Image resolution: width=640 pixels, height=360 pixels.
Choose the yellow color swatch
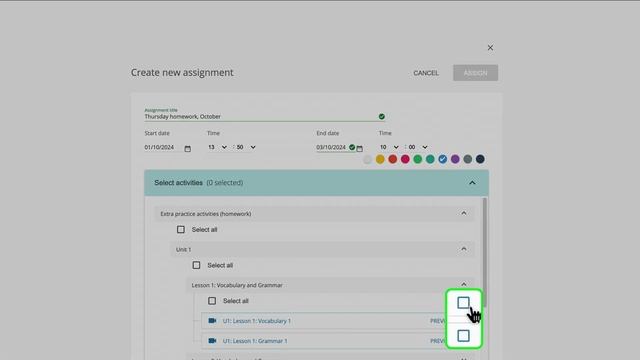380,159
